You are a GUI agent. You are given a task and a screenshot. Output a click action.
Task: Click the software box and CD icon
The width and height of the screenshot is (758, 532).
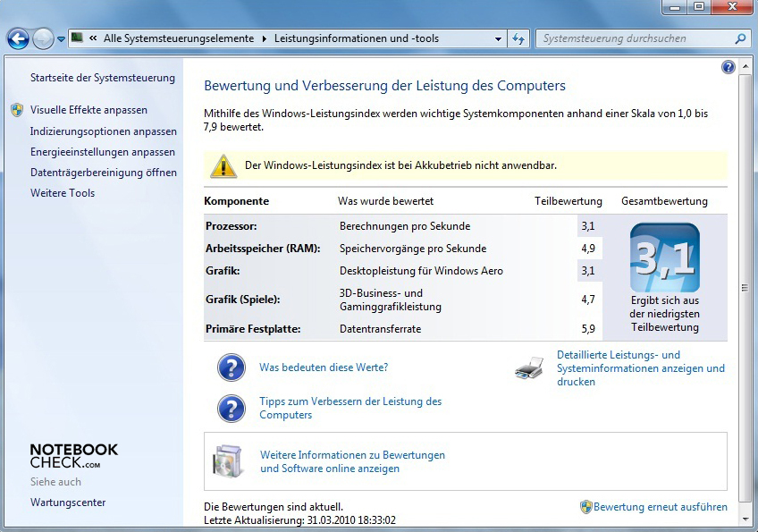pos(227,460)
